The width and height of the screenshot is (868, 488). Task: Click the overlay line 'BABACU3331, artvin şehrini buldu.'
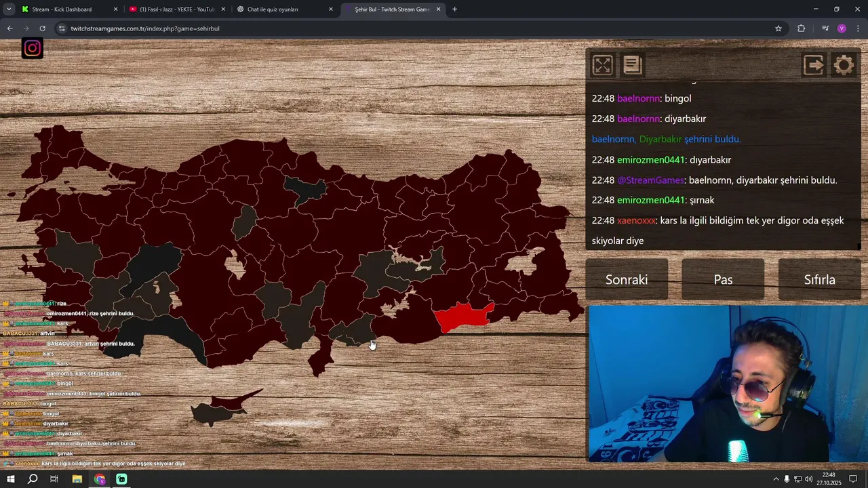click(x=69, y=344)
